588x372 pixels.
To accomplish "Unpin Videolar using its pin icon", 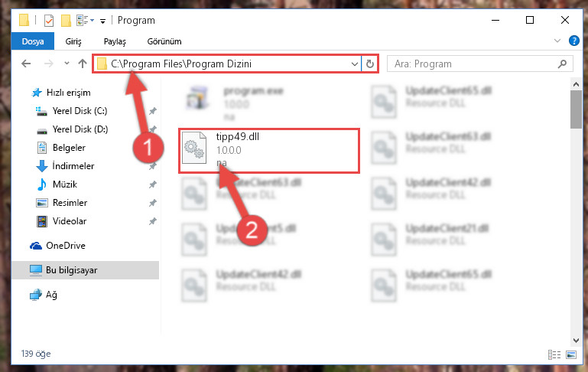I will [x=153, y=221].
